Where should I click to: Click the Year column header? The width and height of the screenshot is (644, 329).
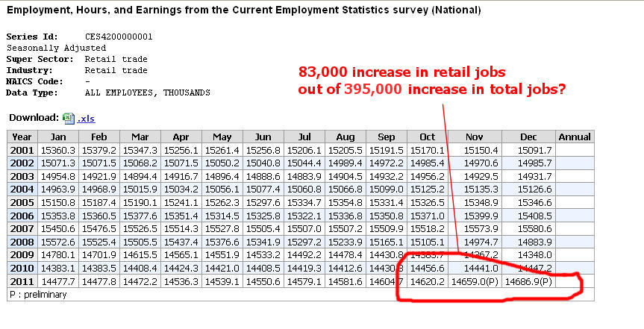pos(22,137)
